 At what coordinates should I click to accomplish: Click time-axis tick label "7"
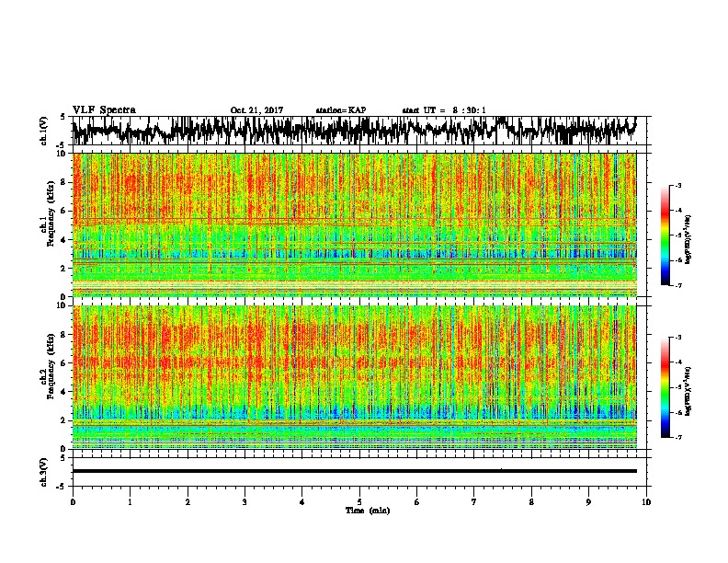(x=474, y=502)
